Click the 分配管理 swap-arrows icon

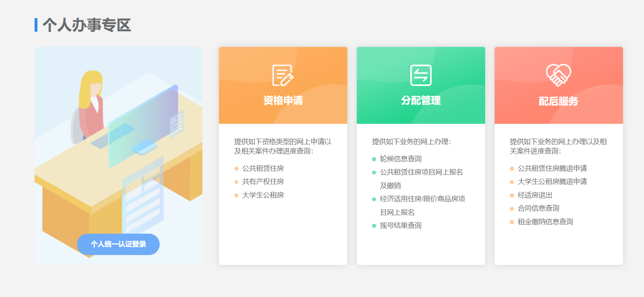421,75
